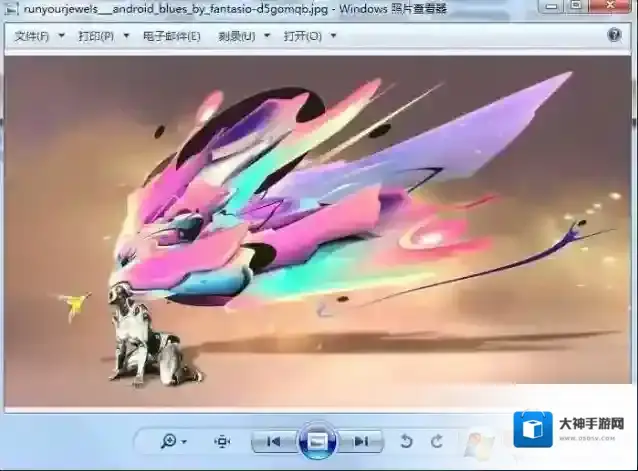The width and height of the screenshot is (638, 471).
Task: Open the 电子邮件(E) menu item
Action: pos(172,36)
